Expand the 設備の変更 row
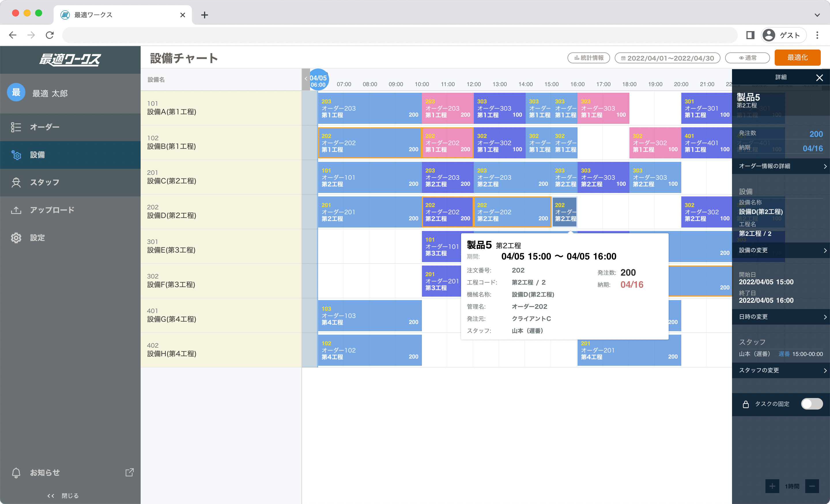Viewport: 830px width, 504px height. tap(780, 250)
